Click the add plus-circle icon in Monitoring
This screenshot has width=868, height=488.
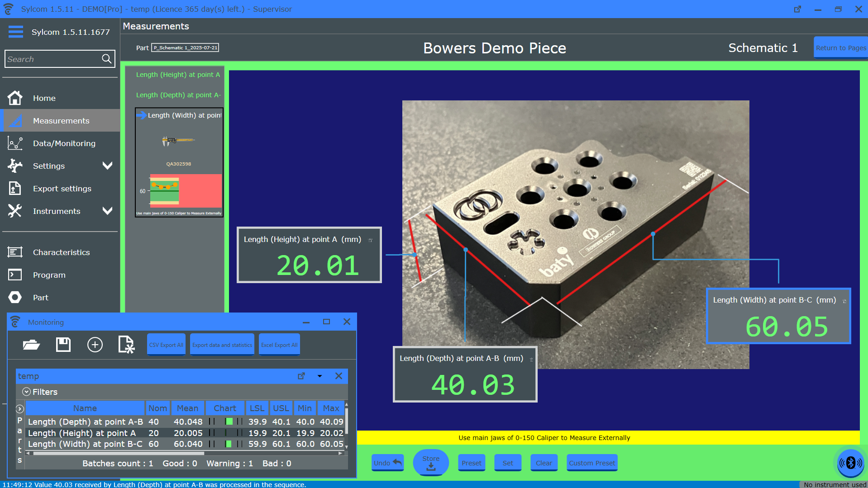95,345
